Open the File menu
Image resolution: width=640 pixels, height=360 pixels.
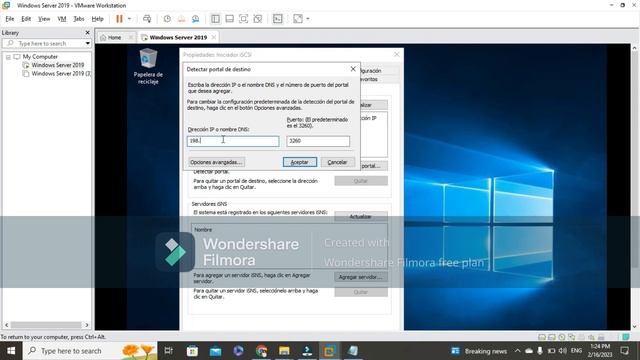tap(10, 19)
